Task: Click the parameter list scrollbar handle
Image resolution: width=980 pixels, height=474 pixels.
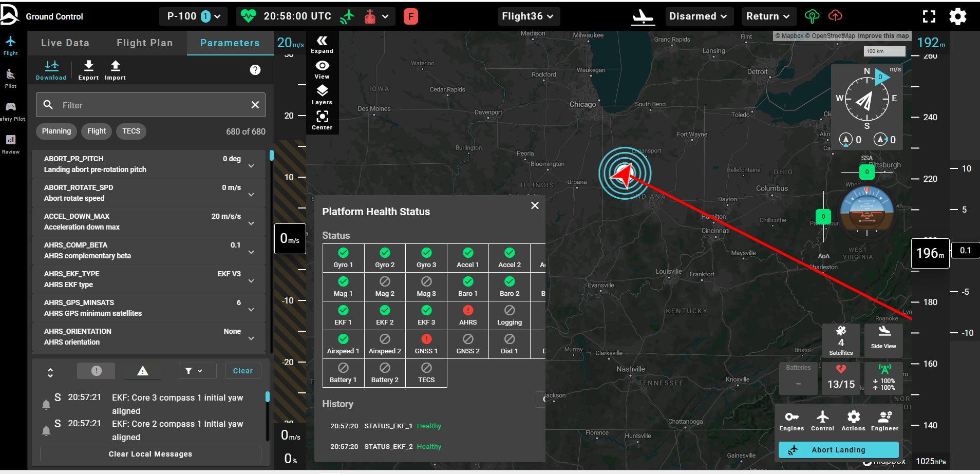Action: point(271,155)
